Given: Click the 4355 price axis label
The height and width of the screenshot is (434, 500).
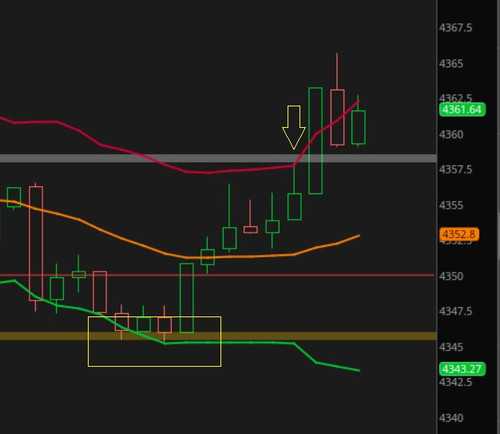Looking at the screenshot, I should coord(451,205).
